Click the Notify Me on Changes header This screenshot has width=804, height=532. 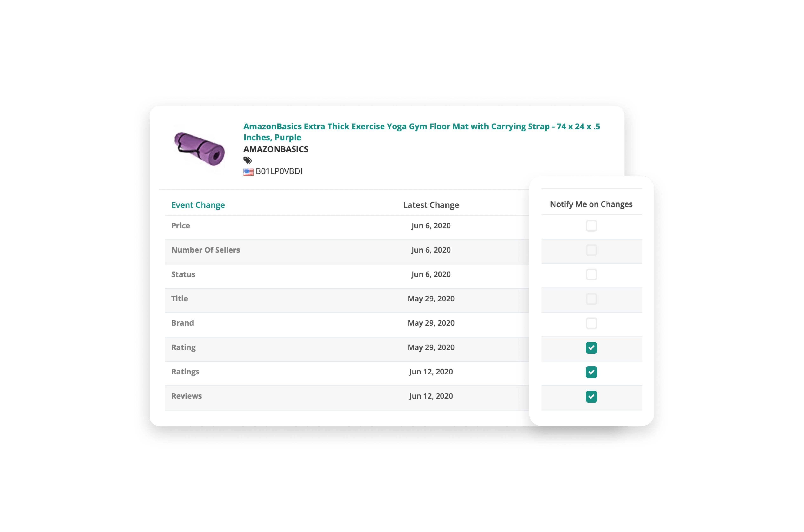[591, 204]
